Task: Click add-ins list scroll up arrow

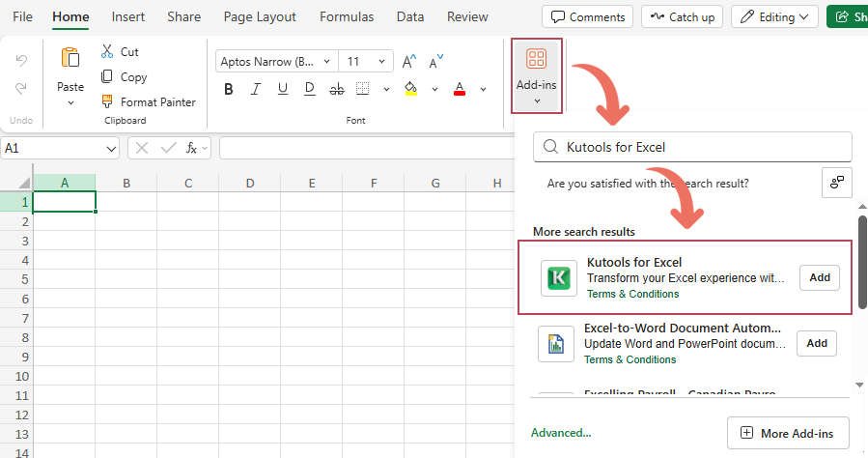Action: tap(862, 207)
